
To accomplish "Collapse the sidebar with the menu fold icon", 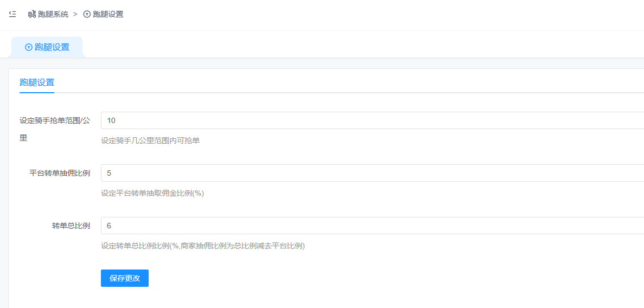I will 12,14.
